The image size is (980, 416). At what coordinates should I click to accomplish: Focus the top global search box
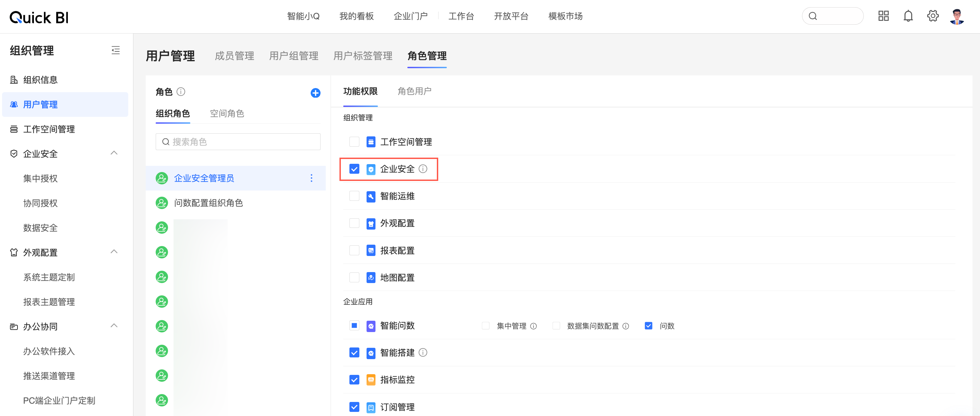click(833, 16)
